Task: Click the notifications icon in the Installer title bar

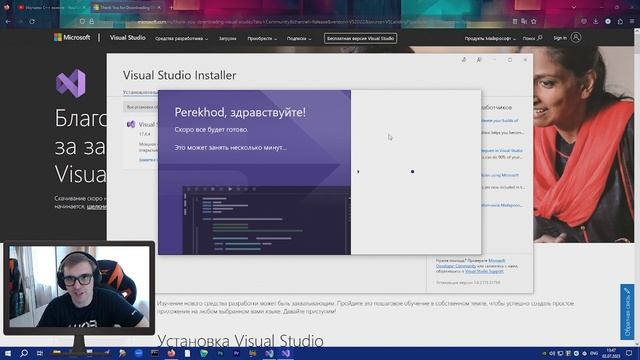Action: tap(464, 60)
